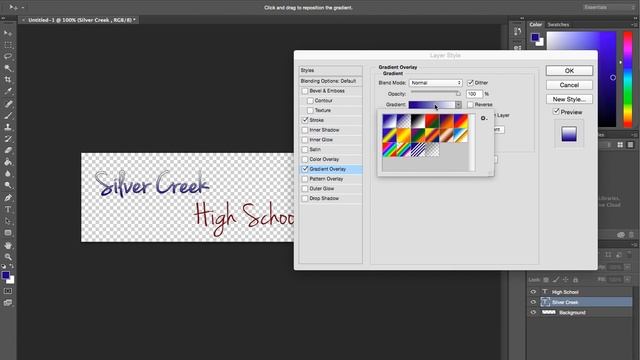Select the Crop tool
Image resolution: width=640 pixels, height=360 pixels.
pyautogui.click(x=8, y=80)
